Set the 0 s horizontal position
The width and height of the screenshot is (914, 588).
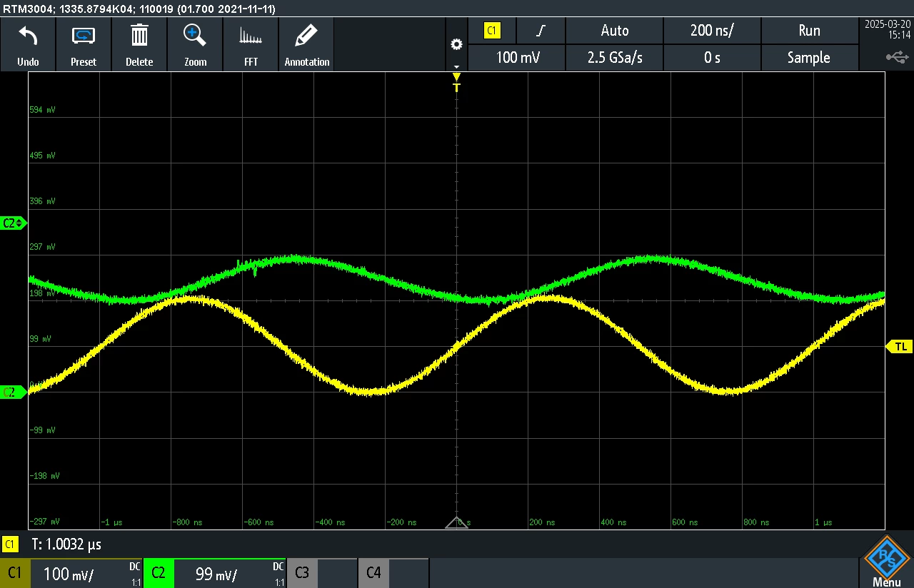click(x=712, y=58)
